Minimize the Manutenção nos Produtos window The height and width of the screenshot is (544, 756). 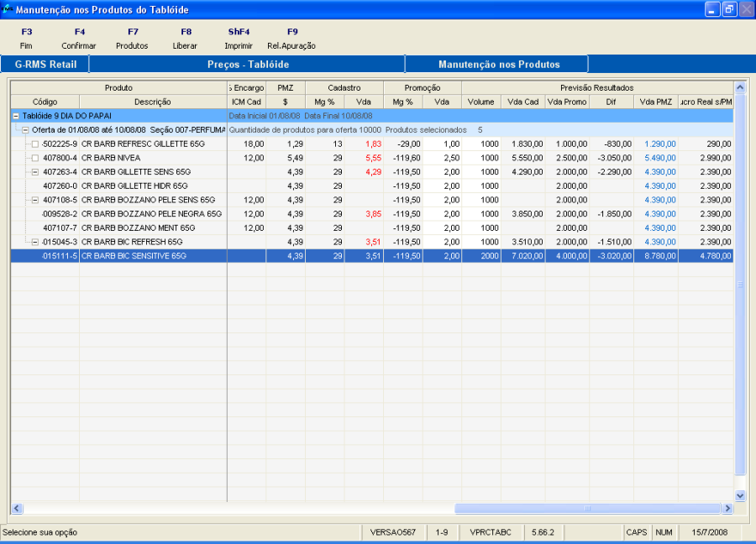pyautogui.click(x=712, y=9)
